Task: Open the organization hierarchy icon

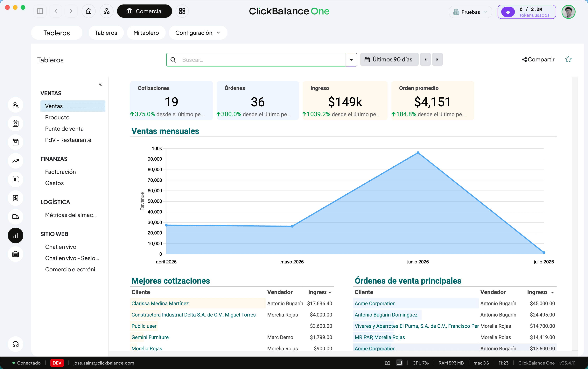Action: click(106, 11)
